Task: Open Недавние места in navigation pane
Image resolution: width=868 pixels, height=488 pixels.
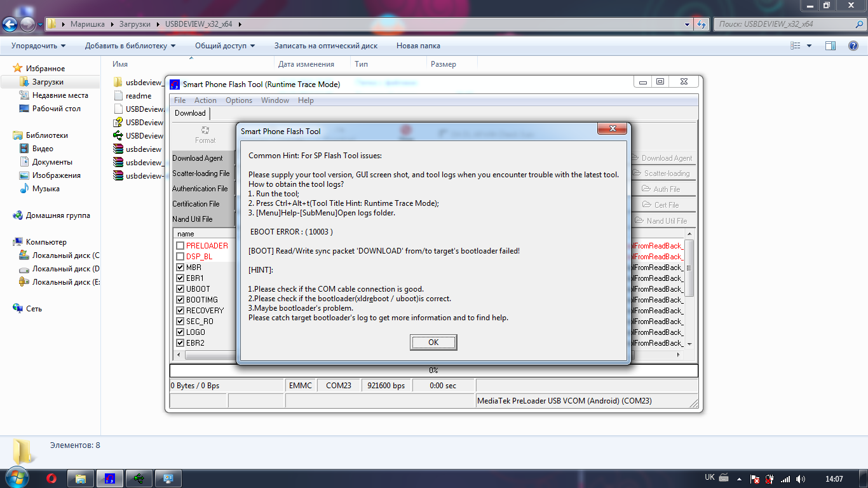Action: (x=60, y=95)
